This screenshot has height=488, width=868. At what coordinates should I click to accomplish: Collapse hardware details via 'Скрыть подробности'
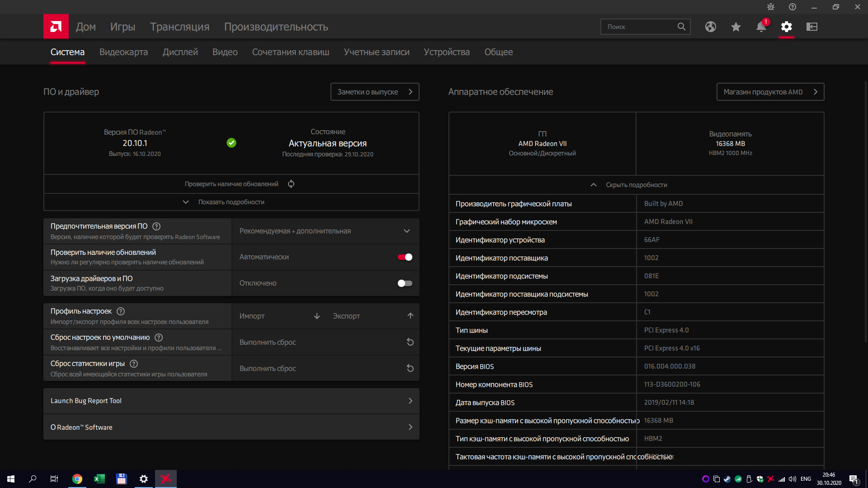pyautogui.click(x=636, y=185)
